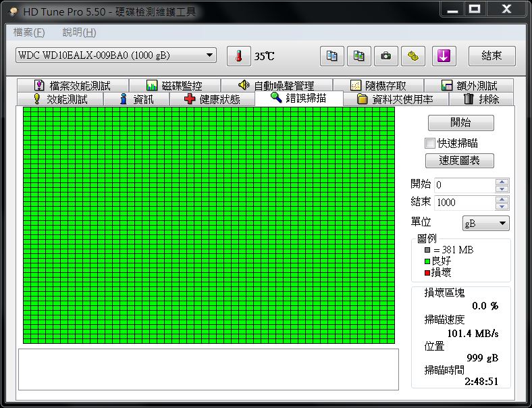532x408 pixels.
Task: Switch to the 磁碟監控 tab
Action: pyautogui.click(x=175, y=86)
